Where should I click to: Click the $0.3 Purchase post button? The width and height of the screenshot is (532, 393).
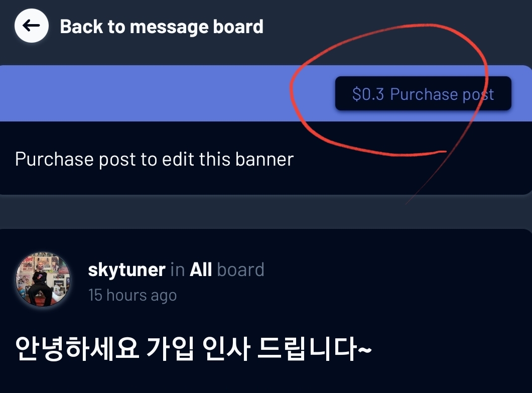tap(423, 93)
